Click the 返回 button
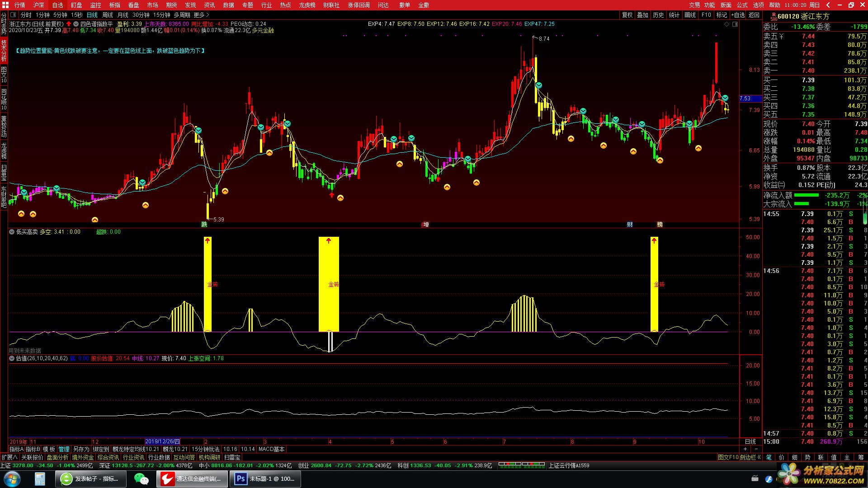The width and height of the screenshot is (868, 488). pyautogui.click(x=754, y=15)
